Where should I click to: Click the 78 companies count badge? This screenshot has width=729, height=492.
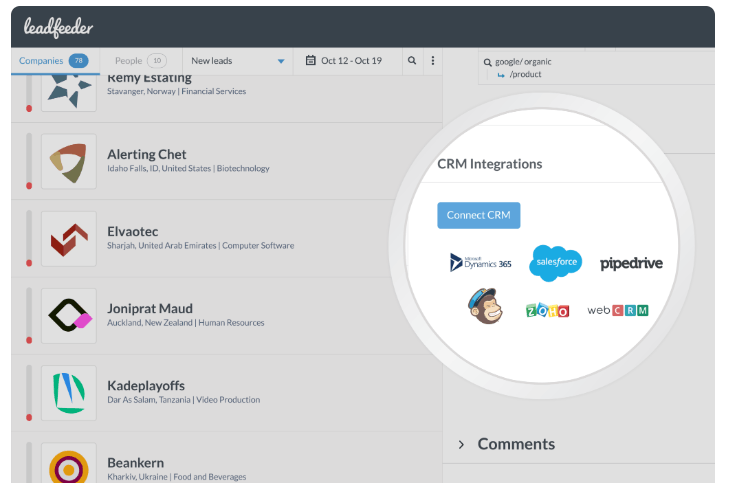pos(79,60)
